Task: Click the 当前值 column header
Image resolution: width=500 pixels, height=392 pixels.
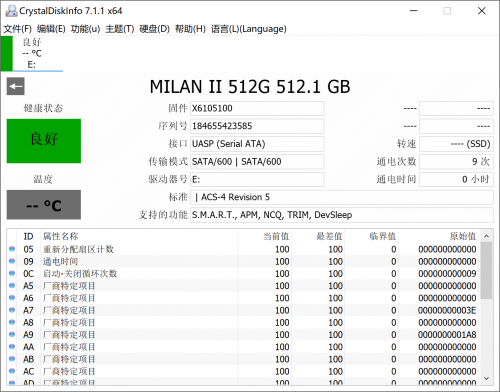Action: coord(265,236)
